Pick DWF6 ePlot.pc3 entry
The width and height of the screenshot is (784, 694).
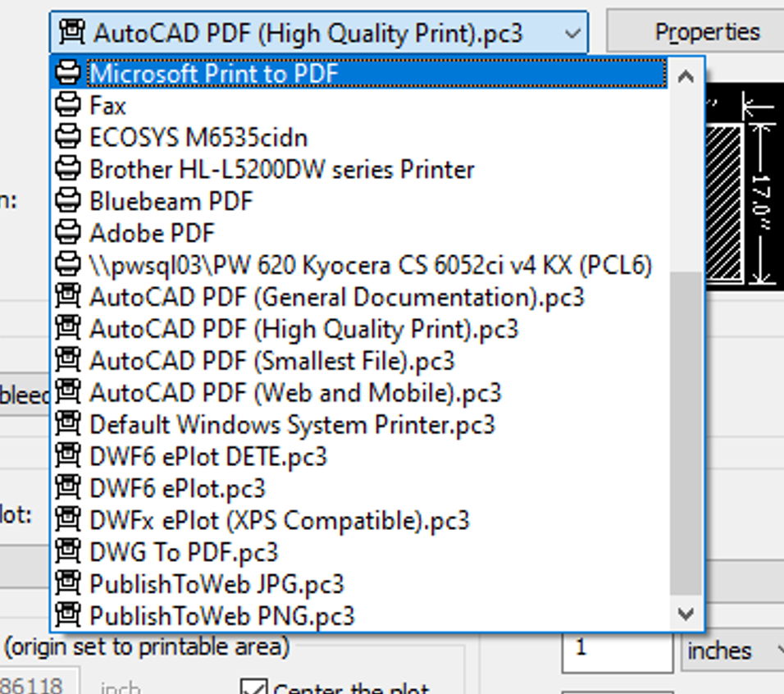click(x=360, y=488)
